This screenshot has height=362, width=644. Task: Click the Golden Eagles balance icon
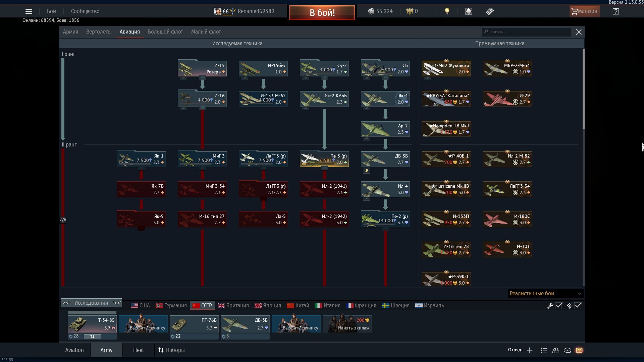click(410, 11)
